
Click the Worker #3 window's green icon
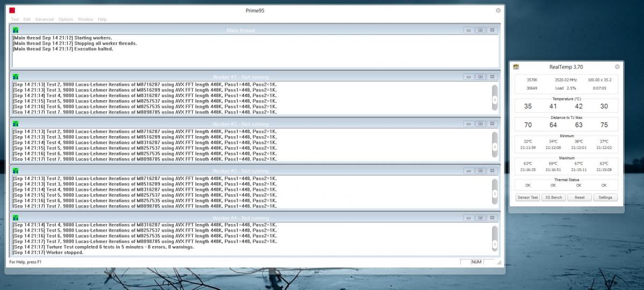click(x=16, y=170)
